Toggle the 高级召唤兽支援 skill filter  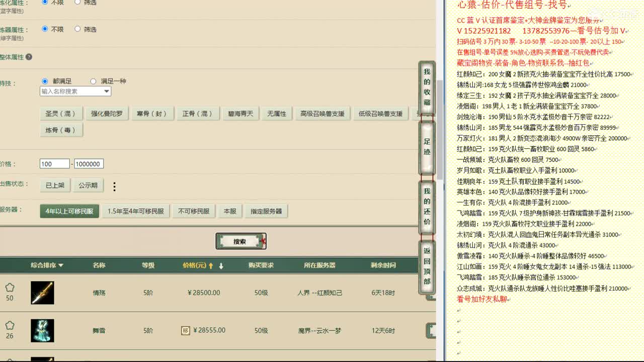tap(323, 114)
